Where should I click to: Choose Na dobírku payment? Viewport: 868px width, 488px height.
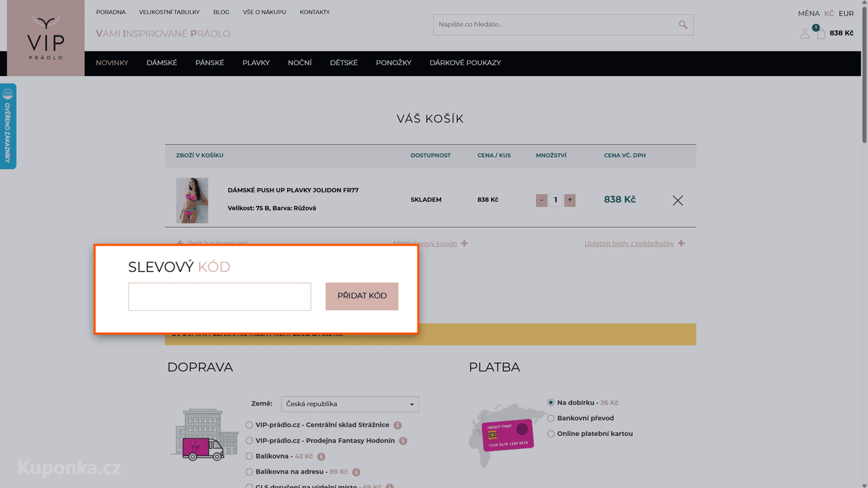click(551, 403)
